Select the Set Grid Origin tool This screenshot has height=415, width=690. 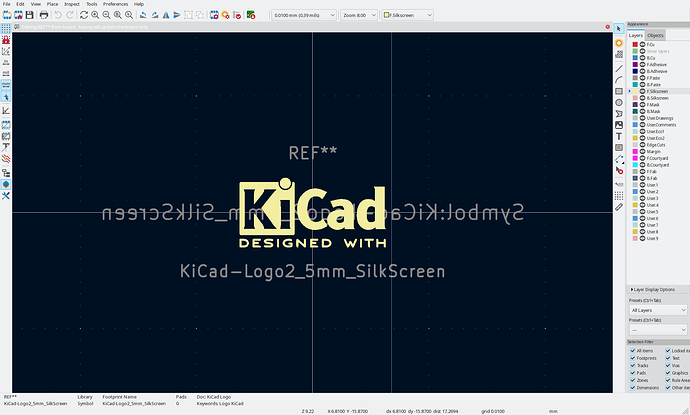click(619, 195)
